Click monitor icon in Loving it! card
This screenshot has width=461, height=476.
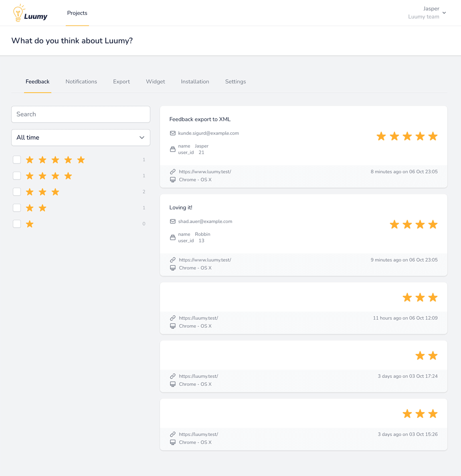[x=173, y=268]
